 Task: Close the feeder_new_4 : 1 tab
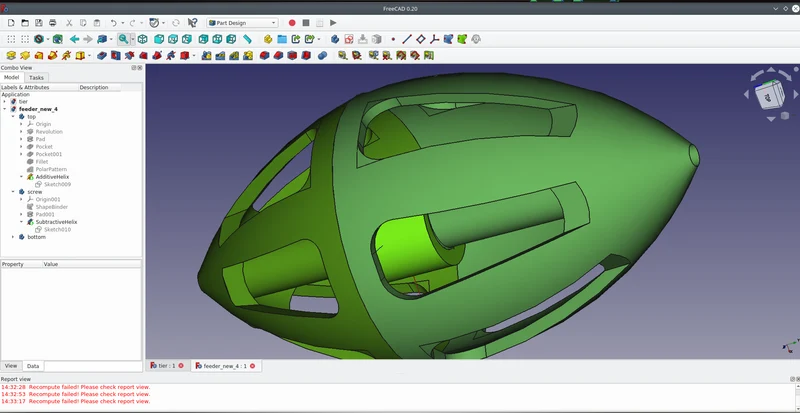pyautogui.click(x=253, y=366)
